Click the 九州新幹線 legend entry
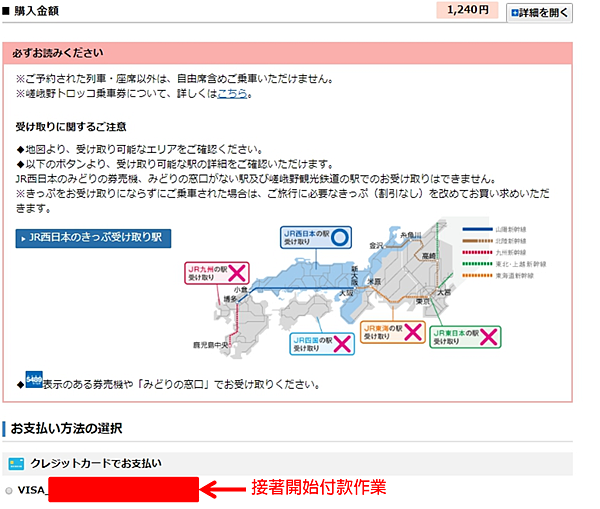 click(x=494, y=253)
